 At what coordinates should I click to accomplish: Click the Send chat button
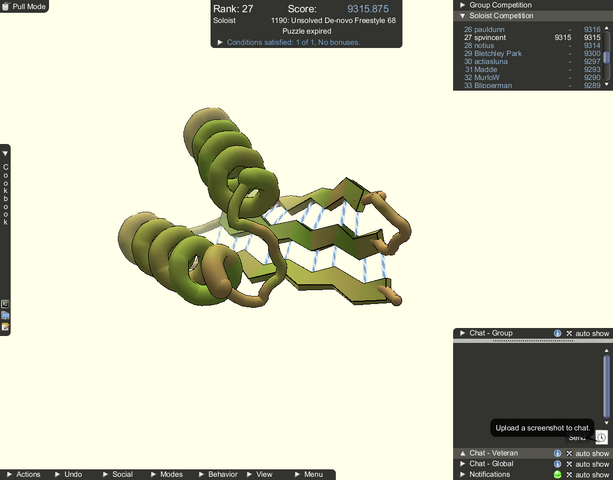tap(577, 438)
